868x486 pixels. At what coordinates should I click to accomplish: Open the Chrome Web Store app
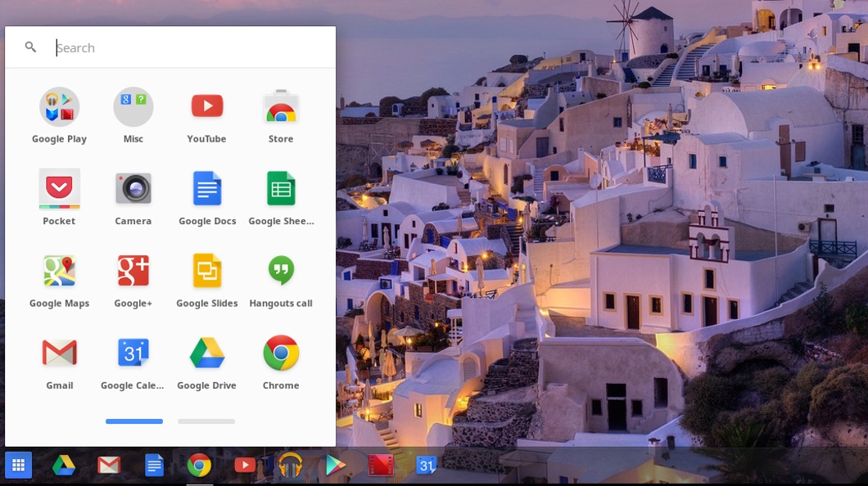(281, 106)
